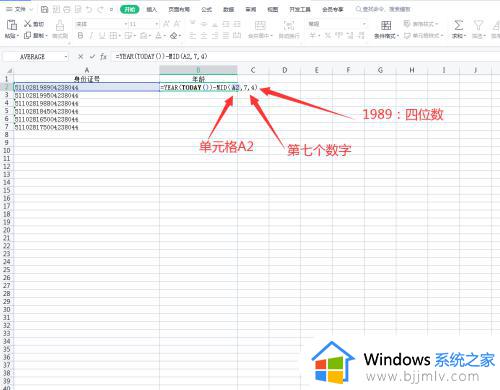Click the fx Insert Function icon
Screen dimensions: 500x390
(103, 57)
